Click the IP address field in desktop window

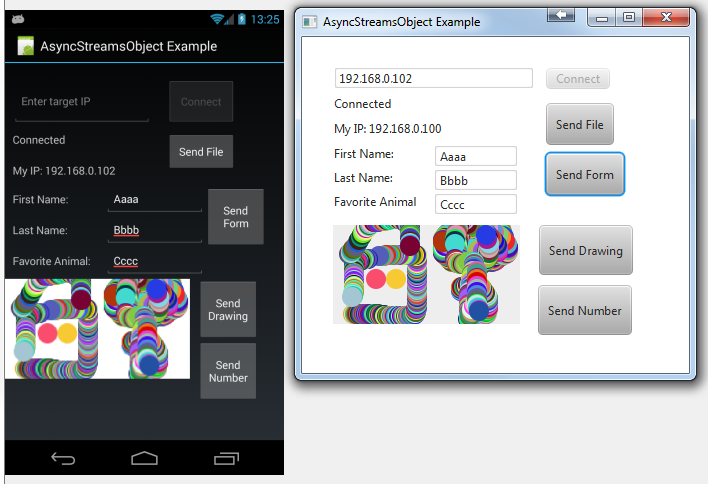pyautogui.click(x=433, y=78)
